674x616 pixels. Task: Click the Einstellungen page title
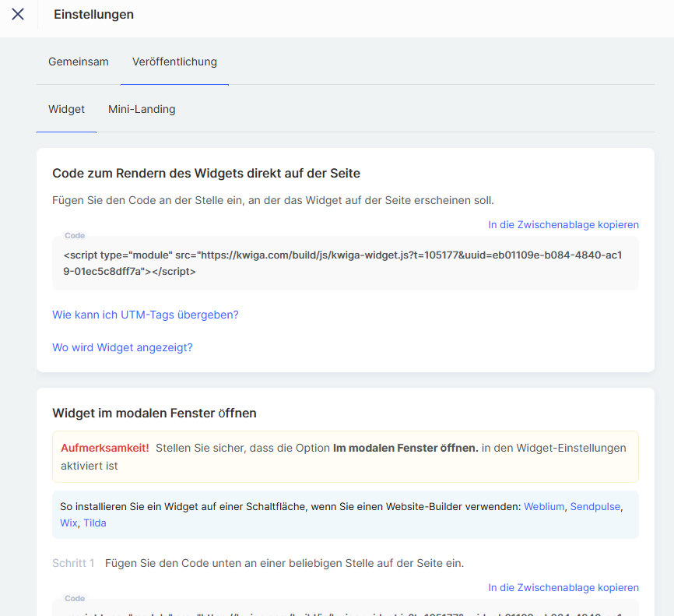pos(93,14)
